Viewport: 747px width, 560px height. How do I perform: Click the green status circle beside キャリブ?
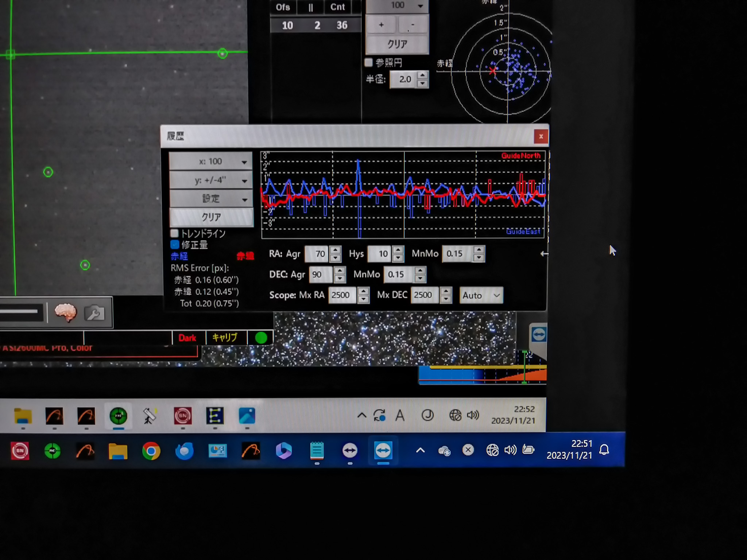(x=261, y=338)
